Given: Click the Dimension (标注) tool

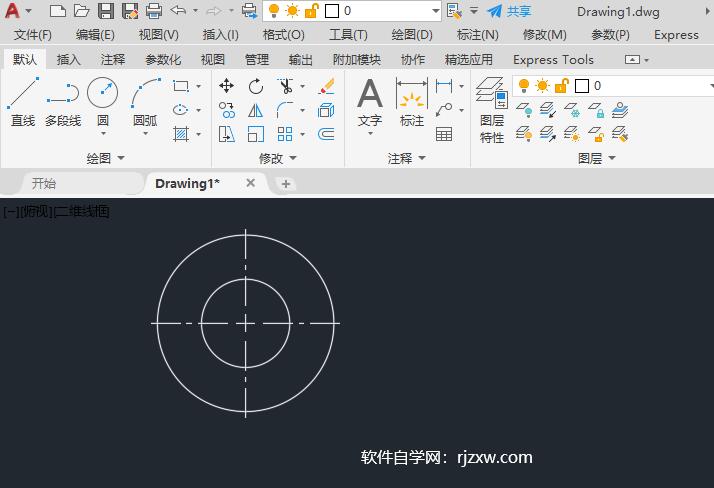Looking at the screenshot, I should coord(412,102).
